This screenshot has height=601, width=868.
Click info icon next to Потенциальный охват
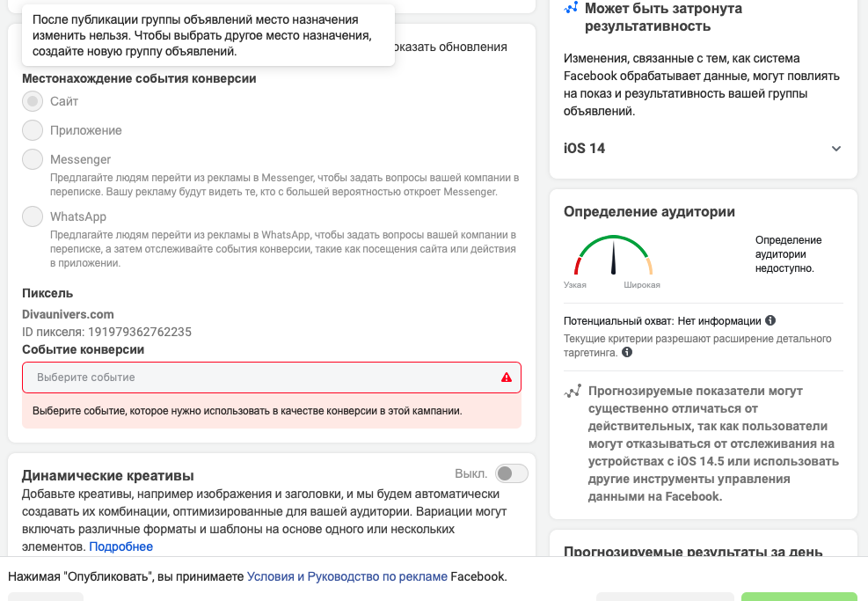[770, 320]
